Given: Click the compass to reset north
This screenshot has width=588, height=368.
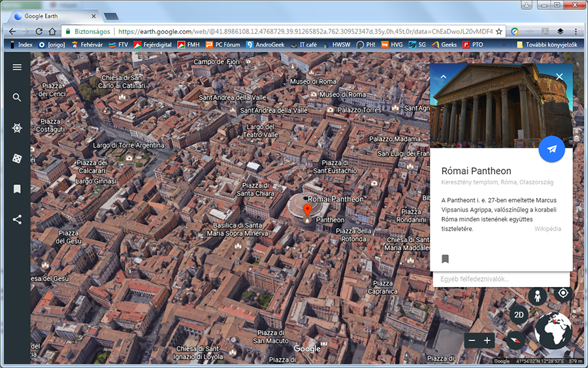Looking at the screenshot, I should [516, 341].
